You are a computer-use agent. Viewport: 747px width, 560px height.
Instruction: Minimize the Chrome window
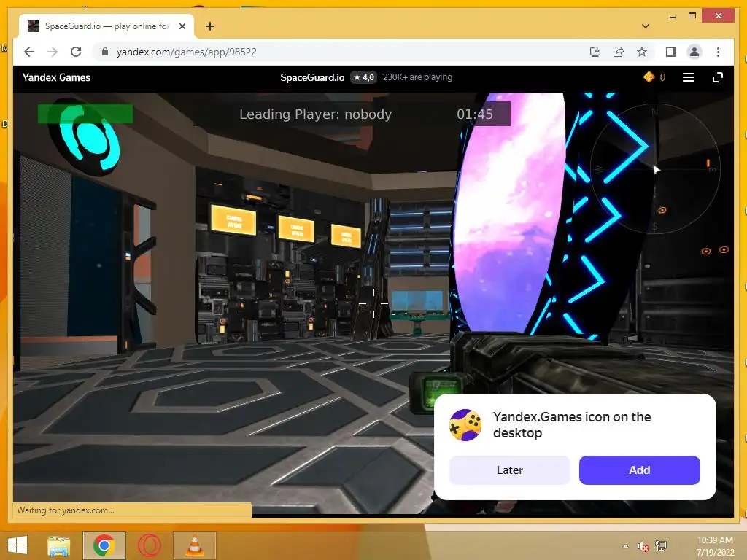(672, 17)
